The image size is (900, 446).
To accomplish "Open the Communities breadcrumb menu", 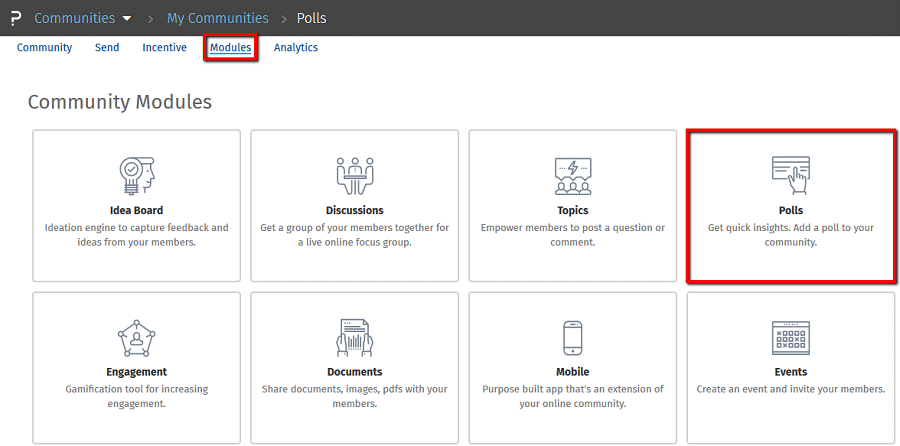I will [x=75, y=18].
